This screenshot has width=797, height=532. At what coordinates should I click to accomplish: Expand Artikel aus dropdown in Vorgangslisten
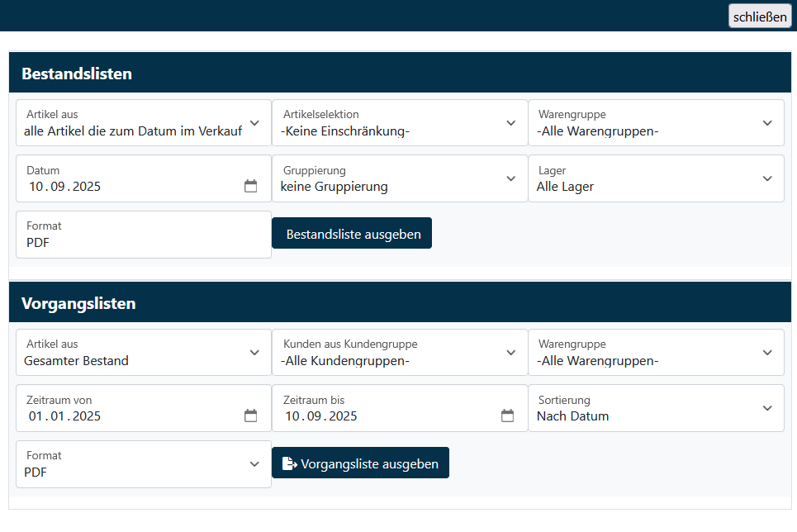(x=144, y=353)
